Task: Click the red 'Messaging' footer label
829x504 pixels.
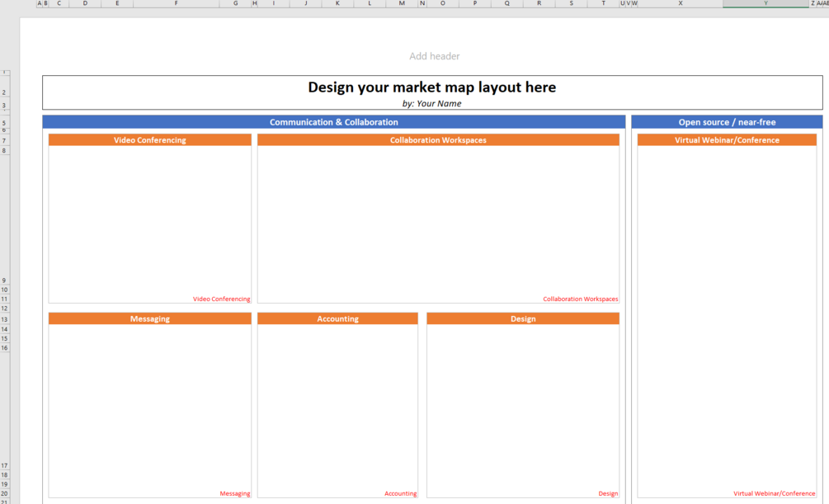Action: pos(235,493)
